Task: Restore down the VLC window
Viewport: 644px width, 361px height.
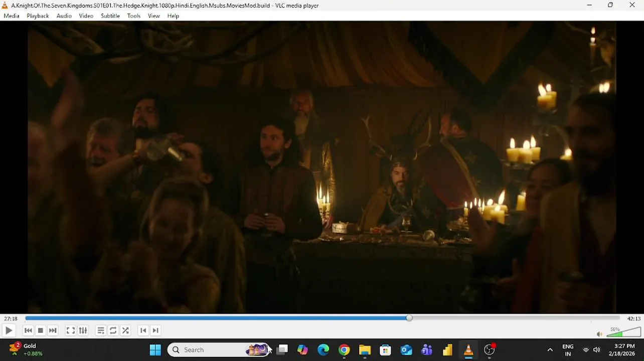Action: (x=610, y=5)
